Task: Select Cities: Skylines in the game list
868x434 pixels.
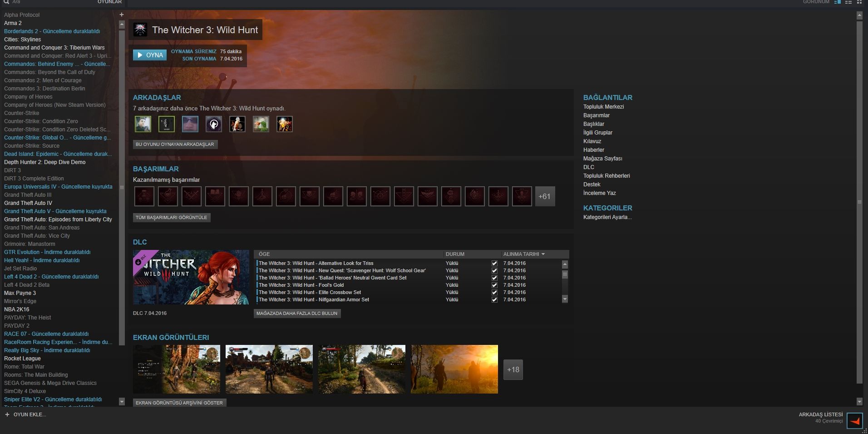Action: tap(23, 40)
